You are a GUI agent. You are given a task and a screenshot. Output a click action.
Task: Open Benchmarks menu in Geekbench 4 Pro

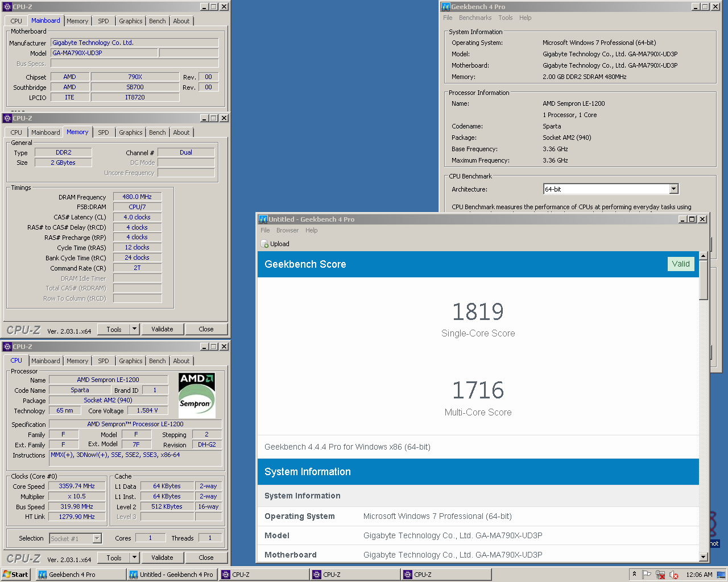click(x=475, y=18)
